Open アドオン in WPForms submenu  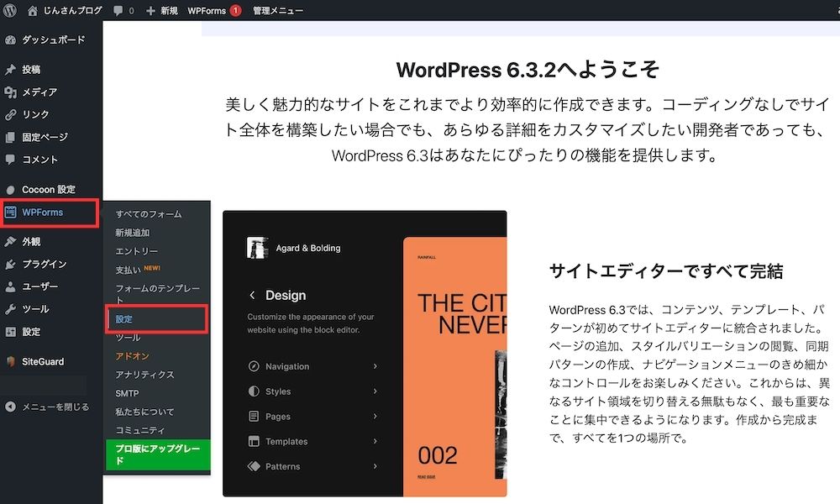click(x=133, y=356)
